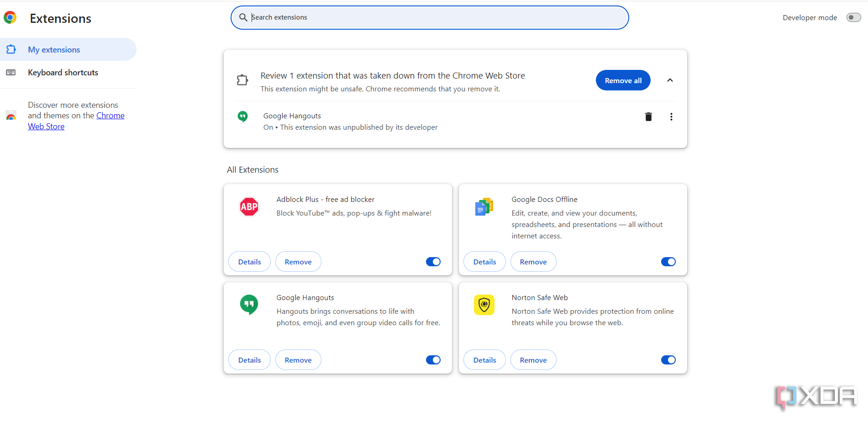This screenshot has width=868, height=422.
Task: Click 'This extension might be unsafe' warning text
Action: 380,89
